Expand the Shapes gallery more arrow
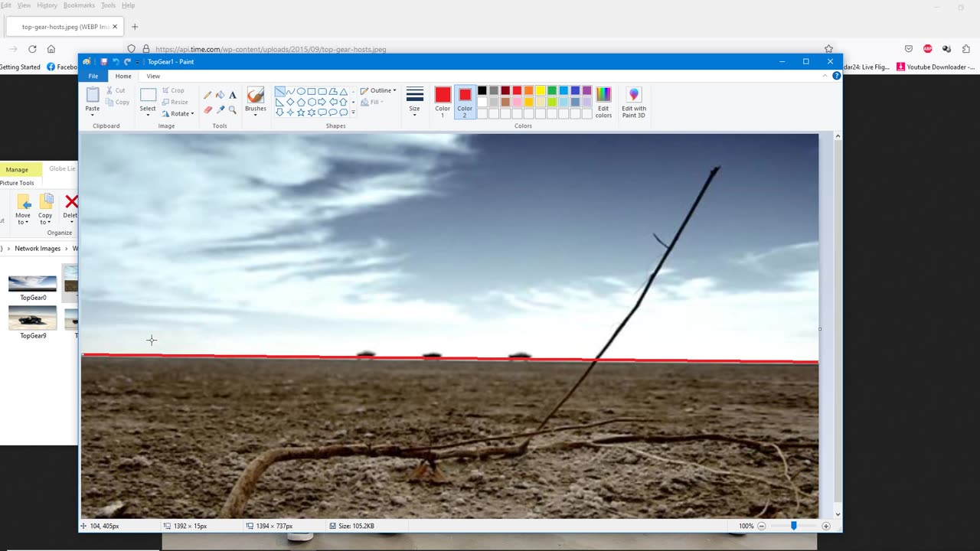Image resolution: width=980 pixels, height=551 pixels. (353, 112)
